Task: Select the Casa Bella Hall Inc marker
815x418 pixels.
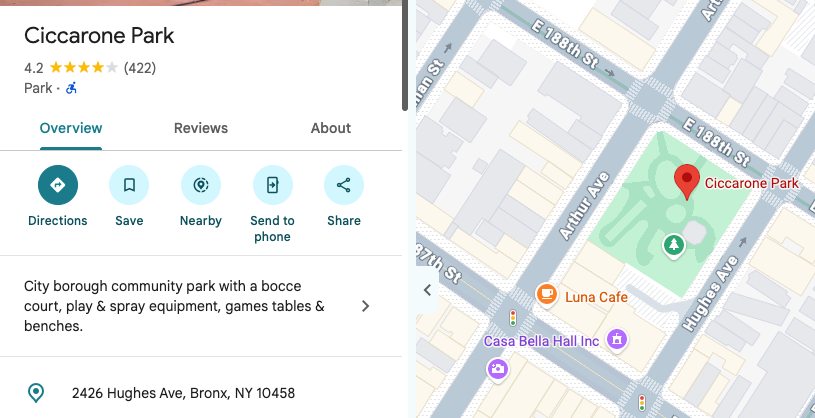Action: 616,340
